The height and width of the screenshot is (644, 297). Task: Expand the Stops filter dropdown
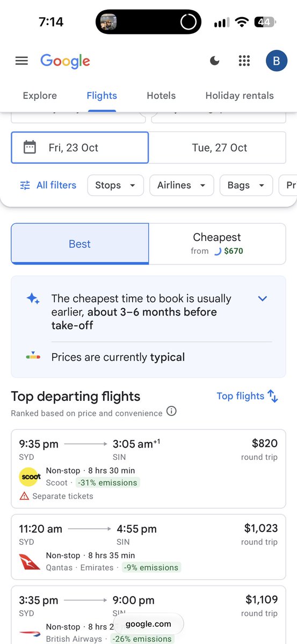115,185
